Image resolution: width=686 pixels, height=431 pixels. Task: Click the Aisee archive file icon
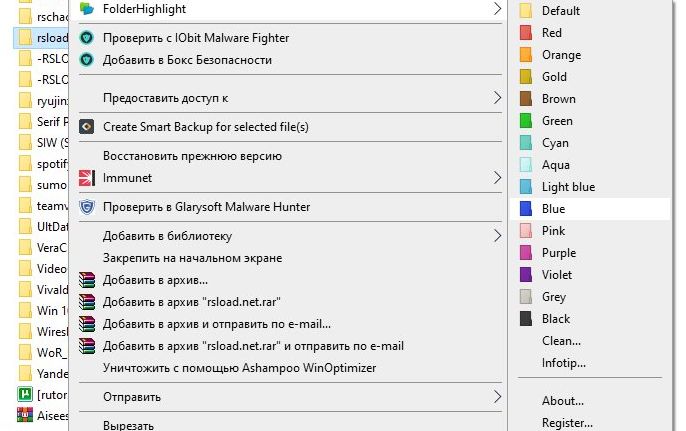(x=25, y=415)
